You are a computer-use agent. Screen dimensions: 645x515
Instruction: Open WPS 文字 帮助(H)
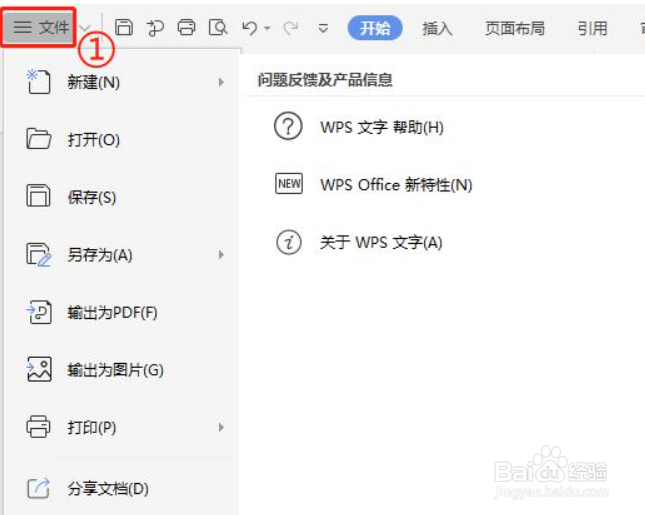pos(382,127)
